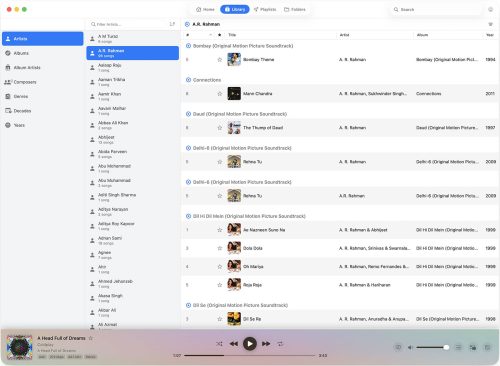Screen dimensions: 500x366
Task: Open the Years section in the sidebar
Action: point(42,125)
